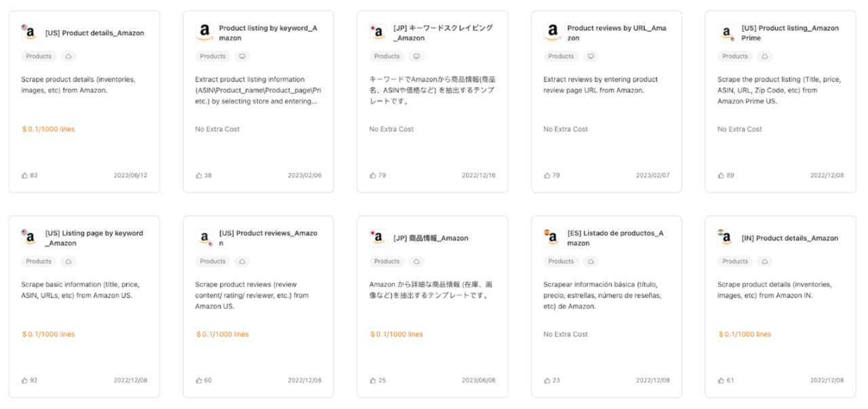
Task: Click Products tag on Product listing by keyword card
Action: tap(213, 56)
